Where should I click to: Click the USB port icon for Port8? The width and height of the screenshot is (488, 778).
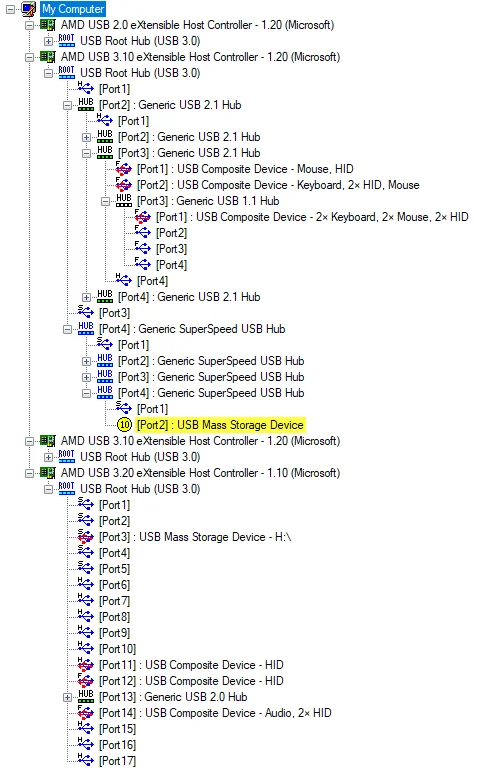coord(85,616)
